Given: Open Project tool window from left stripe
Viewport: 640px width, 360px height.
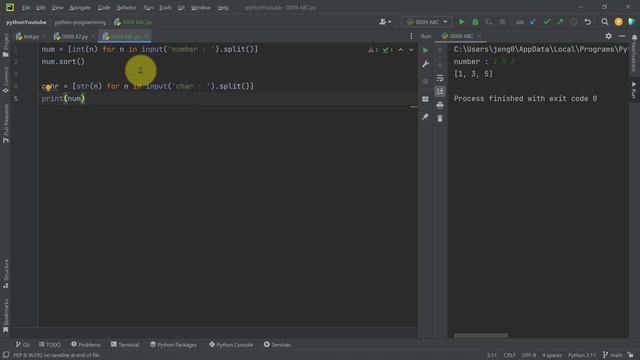Looking at the screenshot, I should click(6, 46).
